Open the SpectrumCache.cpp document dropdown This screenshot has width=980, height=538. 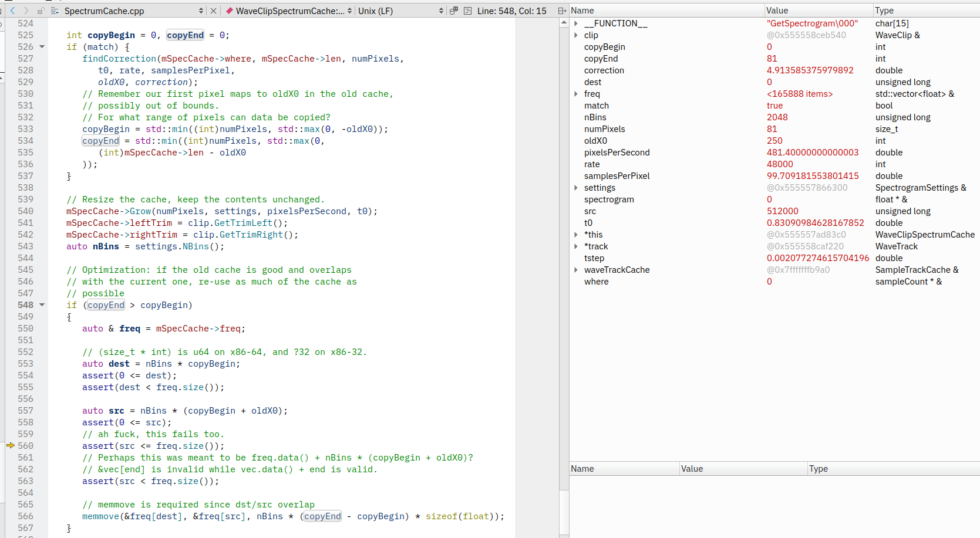coord(202,10)
